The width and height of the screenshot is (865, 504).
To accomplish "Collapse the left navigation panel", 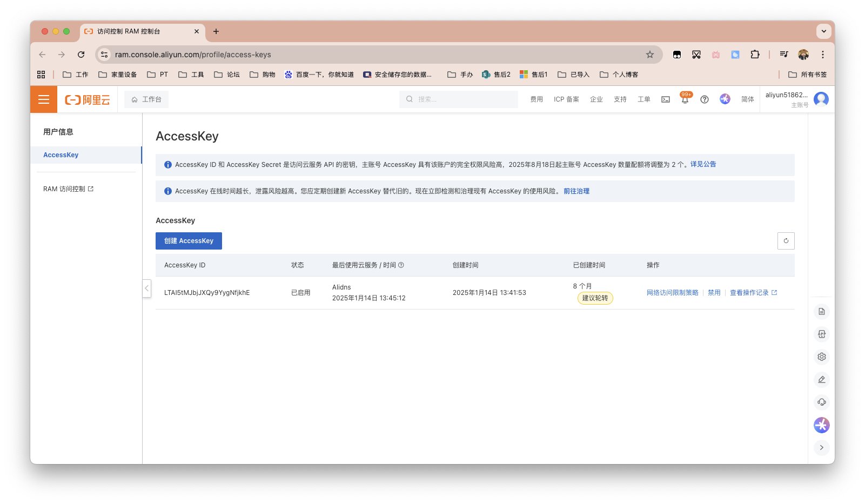I will click(x=146, y=288).
